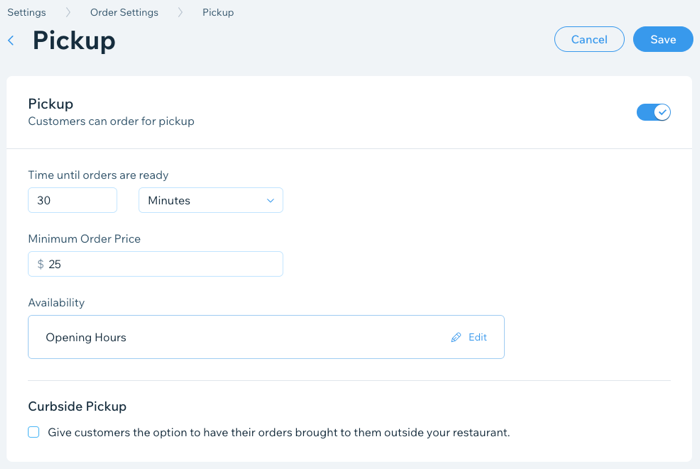Click the curbside option label text

point(279,433)
